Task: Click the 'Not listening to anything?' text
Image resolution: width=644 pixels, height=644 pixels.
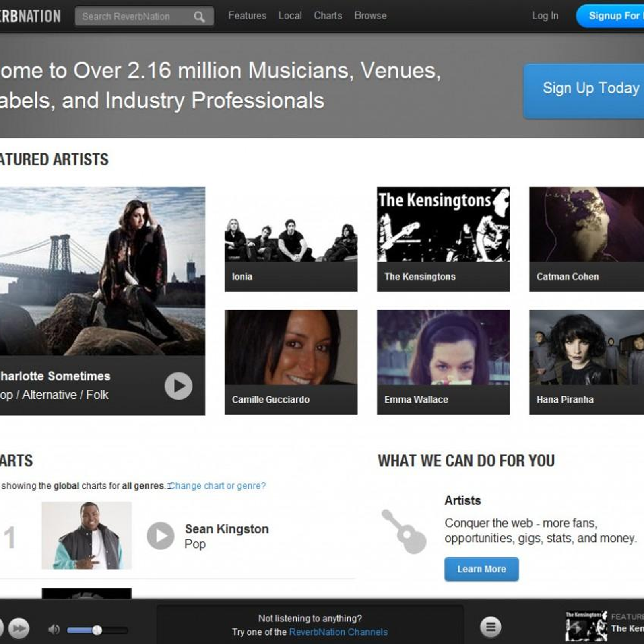Action: 310,618
